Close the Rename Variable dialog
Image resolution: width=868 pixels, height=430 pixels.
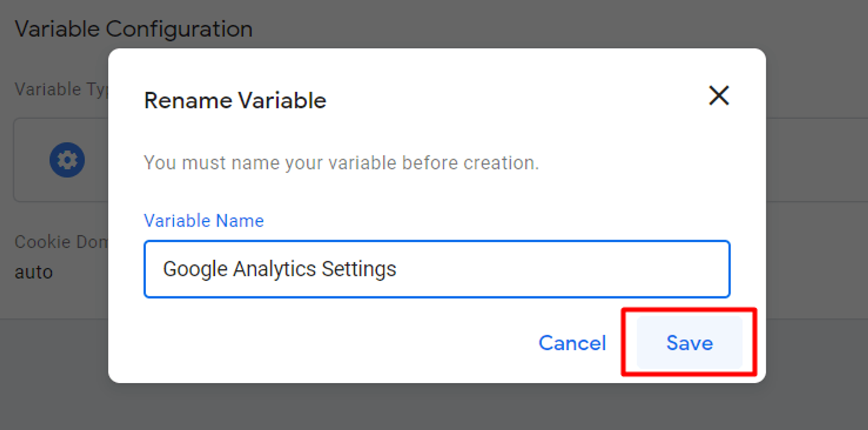[719, 95]
